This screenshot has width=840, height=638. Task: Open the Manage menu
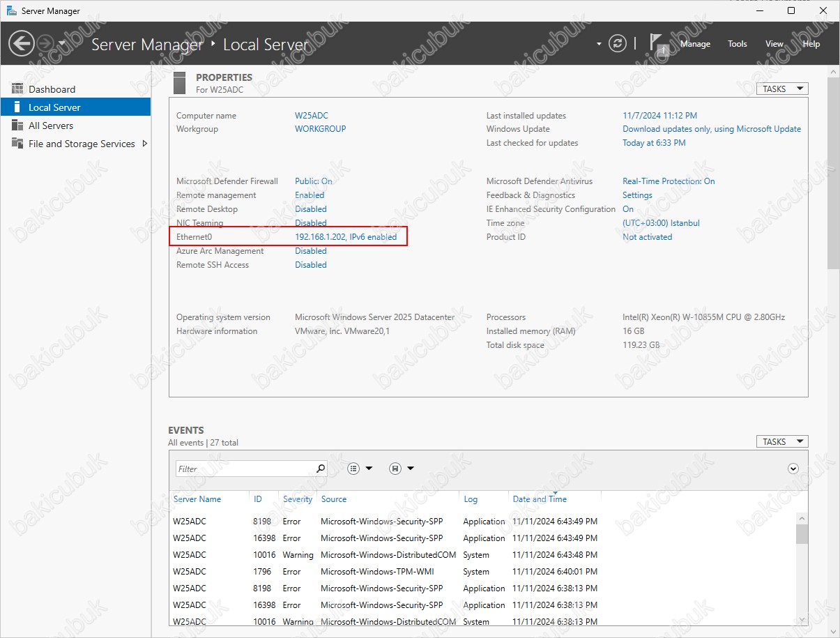click(695, 44)
